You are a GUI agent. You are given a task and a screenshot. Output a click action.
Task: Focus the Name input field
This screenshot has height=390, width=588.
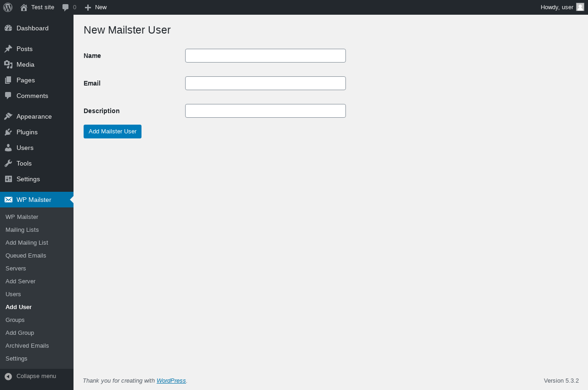[x=266, y=56]
